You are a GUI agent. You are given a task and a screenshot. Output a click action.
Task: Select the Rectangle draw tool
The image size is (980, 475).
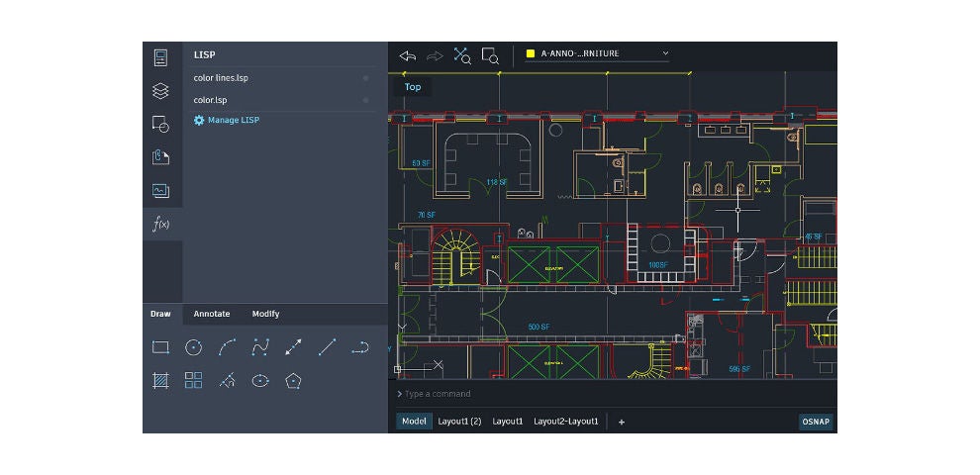[160, 347]
